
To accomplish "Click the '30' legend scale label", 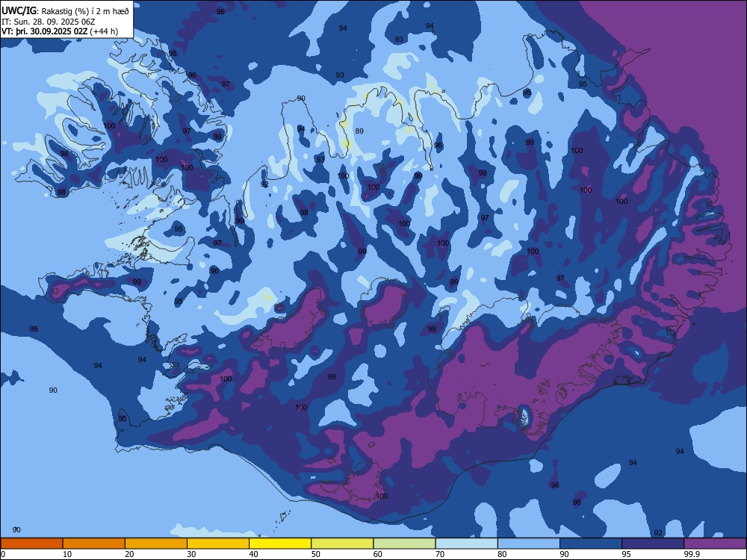I will pos(191,554).
